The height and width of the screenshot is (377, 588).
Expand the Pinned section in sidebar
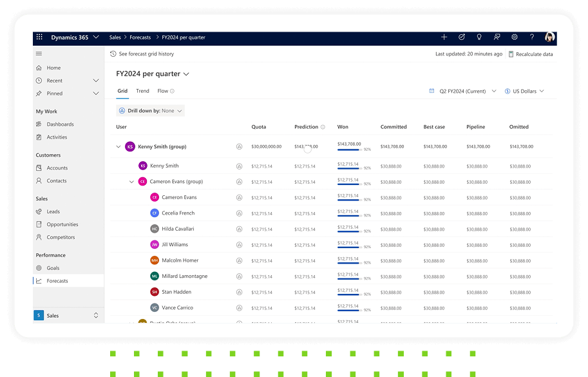tap(96, 93)
